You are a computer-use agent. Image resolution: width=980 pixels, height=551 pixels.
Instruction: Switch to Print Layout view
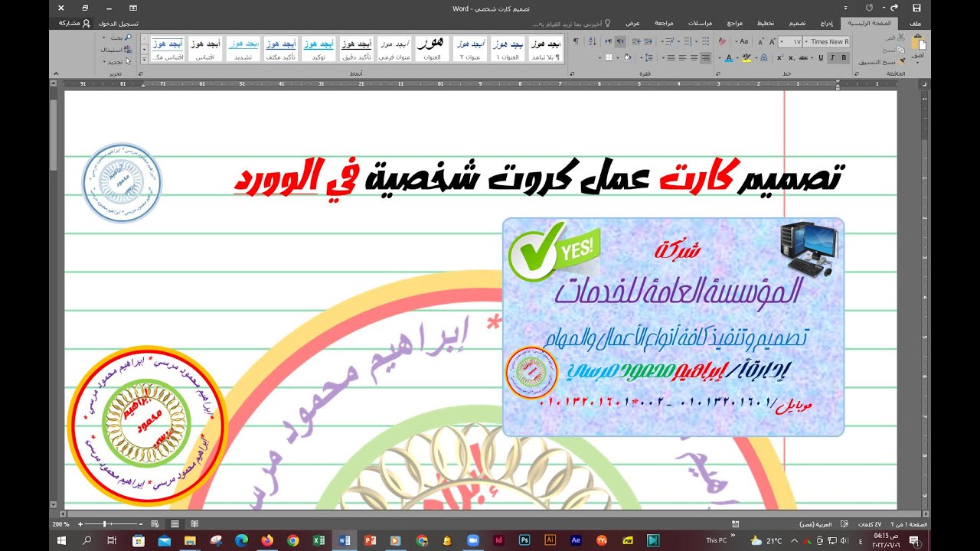pos(175,524)
